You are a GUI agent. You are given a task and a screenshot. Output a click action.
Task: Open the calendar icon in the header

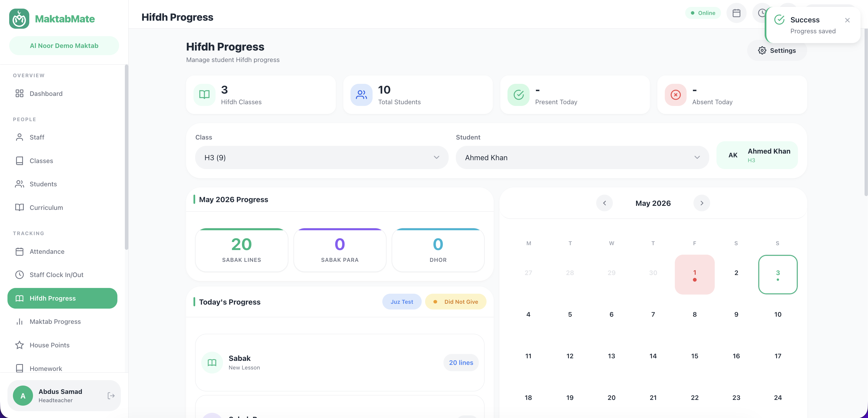pyautogui.click(x=736, y=13)
